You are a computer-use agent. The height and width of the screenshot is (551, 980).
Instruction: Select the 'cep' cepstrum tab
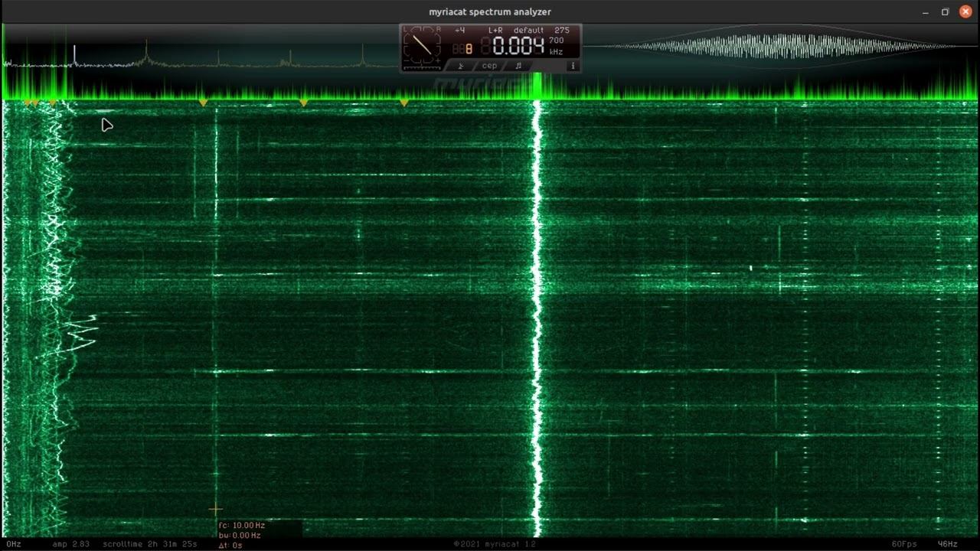489,66
